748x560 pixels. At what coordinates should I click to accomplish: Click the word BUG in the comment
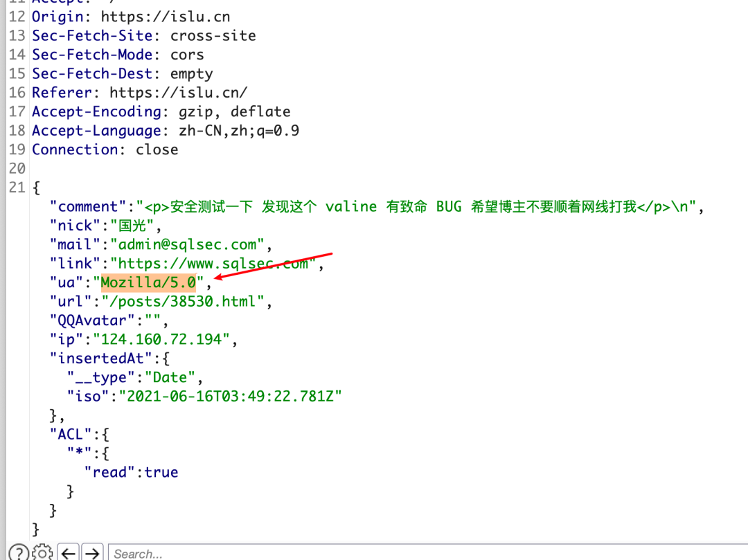click(x=449, y=207)
